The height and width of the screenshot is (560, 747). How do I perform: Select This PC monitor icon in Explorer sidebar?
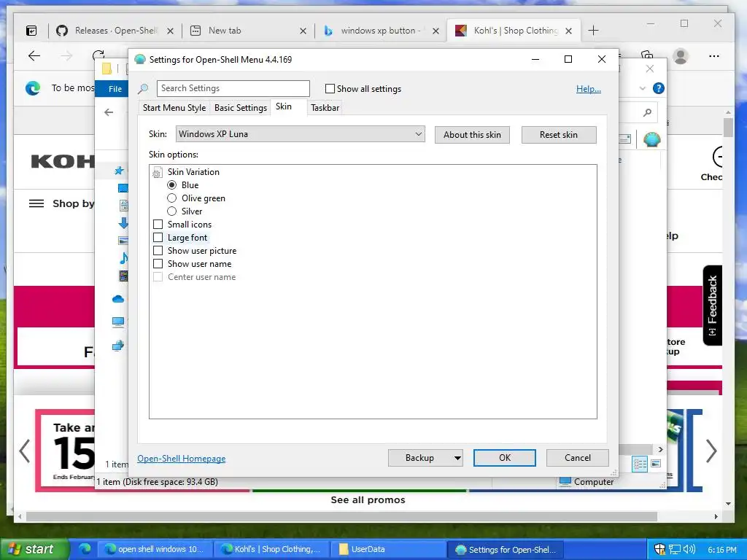click(x=118, y=322)
